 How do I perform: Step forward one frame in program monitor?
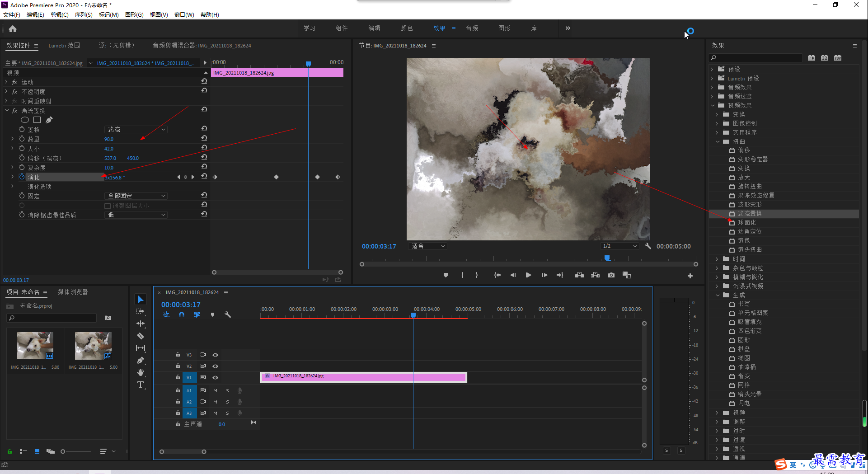(544, 275)
